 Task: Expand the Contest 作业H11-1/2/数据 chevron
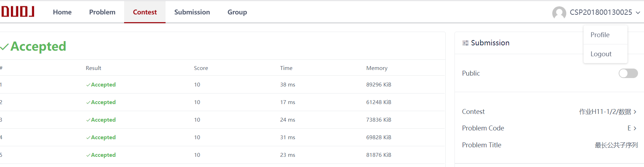[635, 112]
